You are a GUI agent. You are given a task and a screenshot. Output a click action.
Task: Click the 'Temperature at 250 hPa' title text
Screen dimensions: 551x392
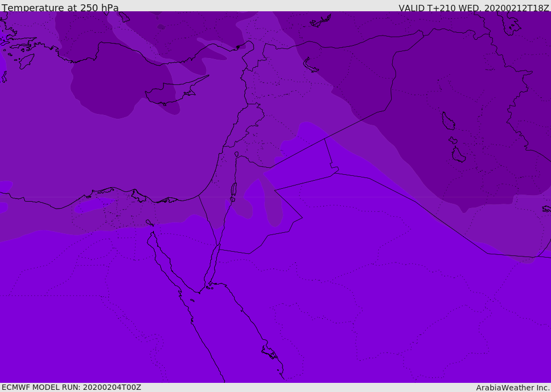coord(60,8)
